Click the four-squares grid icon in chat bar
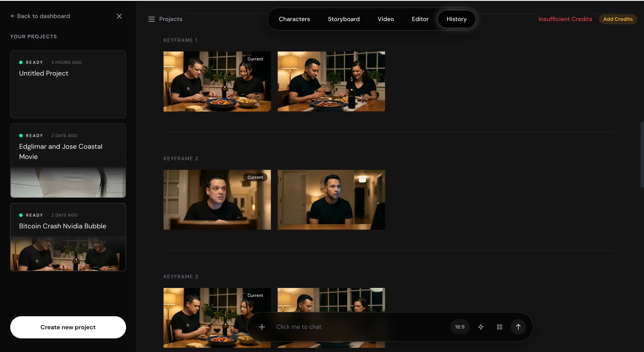Image resolution: width=644 pixels, height=352 pixels. pos(499,327)
